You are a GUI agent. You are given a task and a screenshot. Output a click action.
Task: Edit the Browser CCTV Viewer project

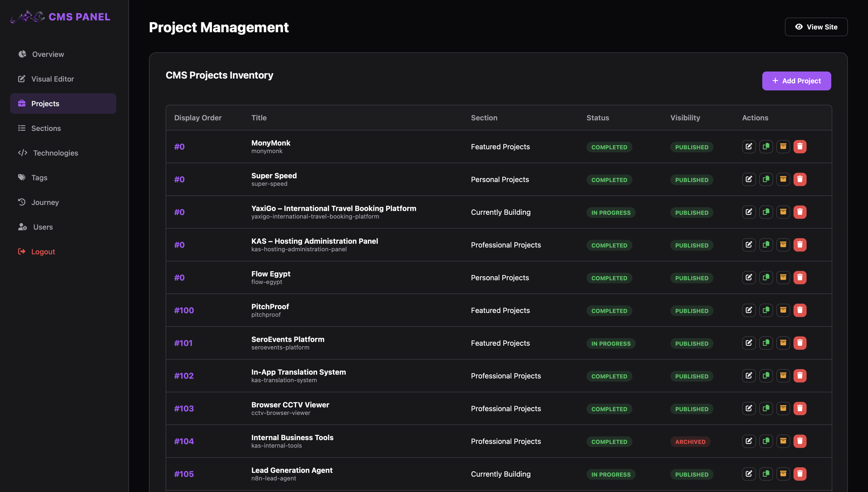pyautogui.click(x=749, y=409)
